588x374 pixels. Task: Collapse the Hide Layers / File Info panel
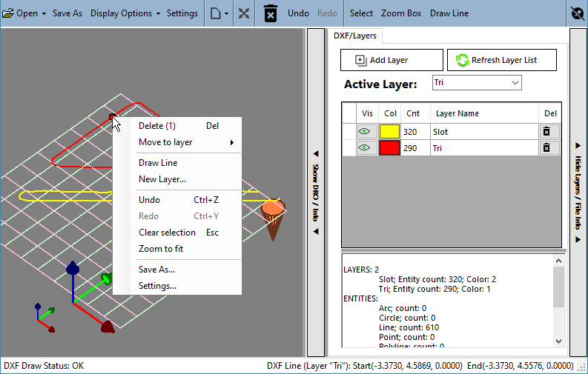tap(578, 193)
